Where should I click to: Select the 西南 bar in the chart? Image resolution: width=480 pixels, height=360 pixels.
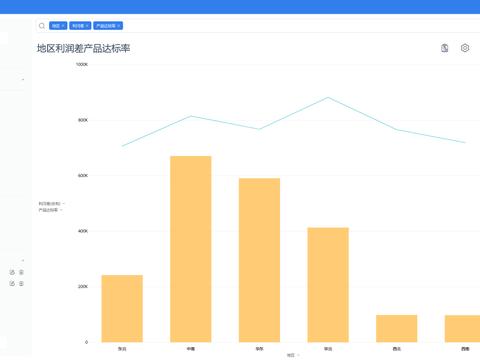pyautogui.click(x=463, y=329)
